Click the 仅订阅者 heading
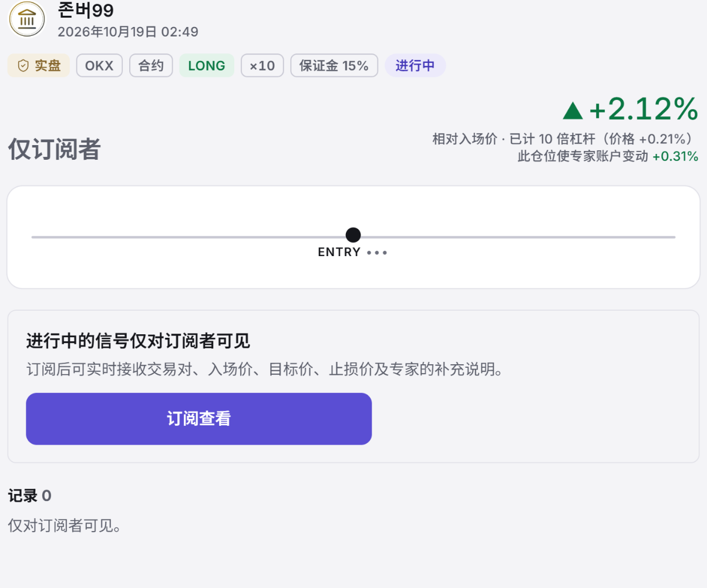Image resolution: width=707 pixels, height=588 pixels. (54, 150)
